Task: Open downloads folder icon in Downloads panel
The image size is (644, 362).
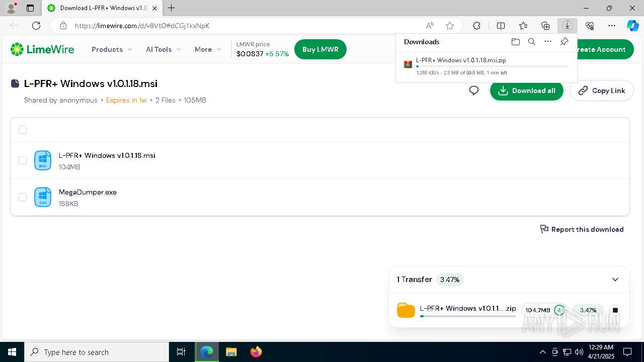Action: coord(516,42)
